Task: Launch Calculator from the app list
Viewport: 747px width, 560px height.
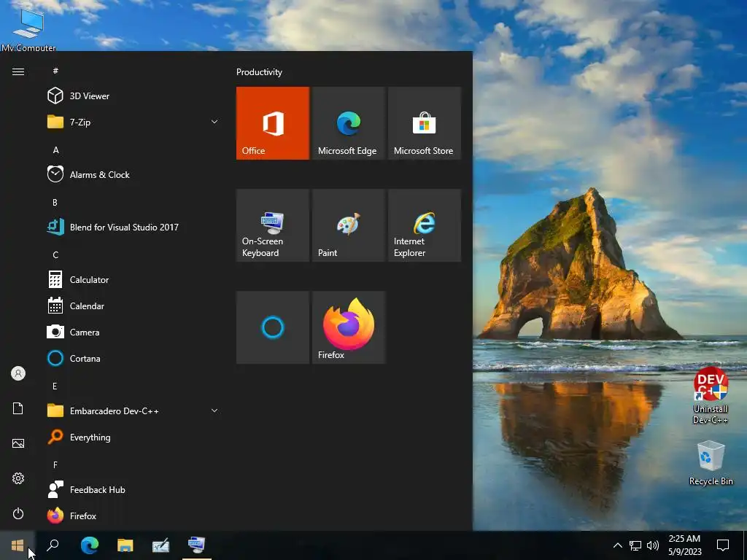Action: pos(133,279)
